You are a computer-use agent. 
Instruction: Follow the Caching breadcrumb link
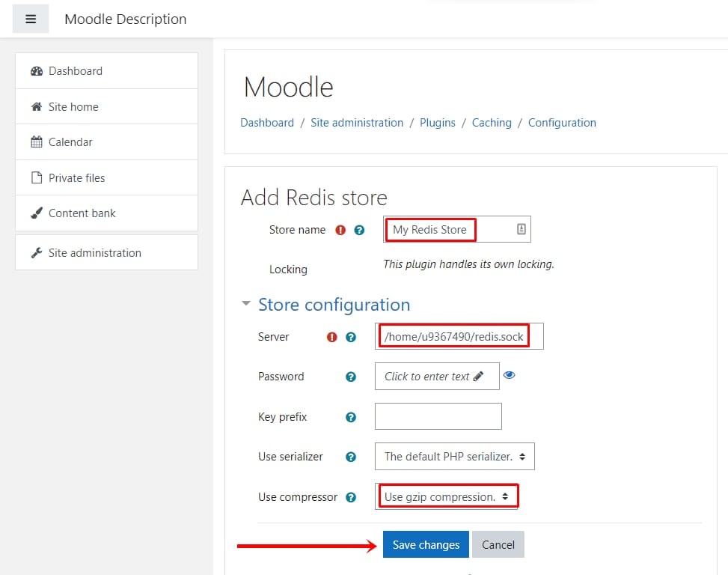(492, 123)
